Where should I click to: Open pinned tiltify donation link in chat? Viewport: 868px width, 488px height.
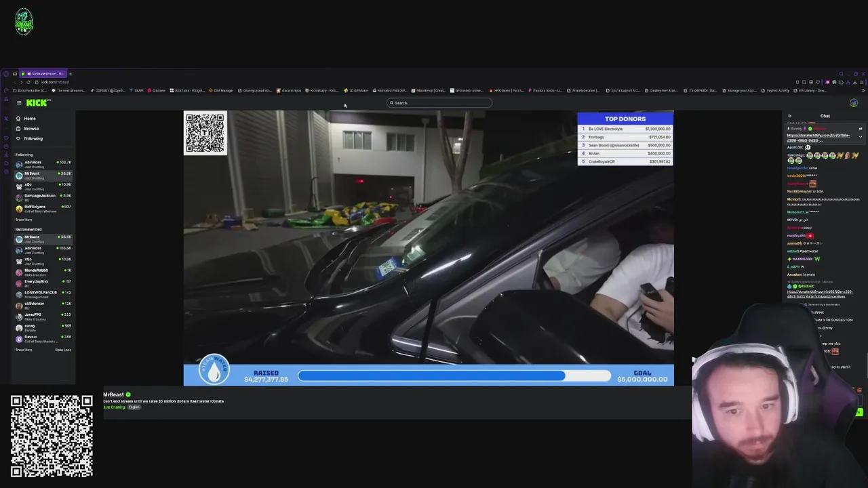[x=818, y=138]
